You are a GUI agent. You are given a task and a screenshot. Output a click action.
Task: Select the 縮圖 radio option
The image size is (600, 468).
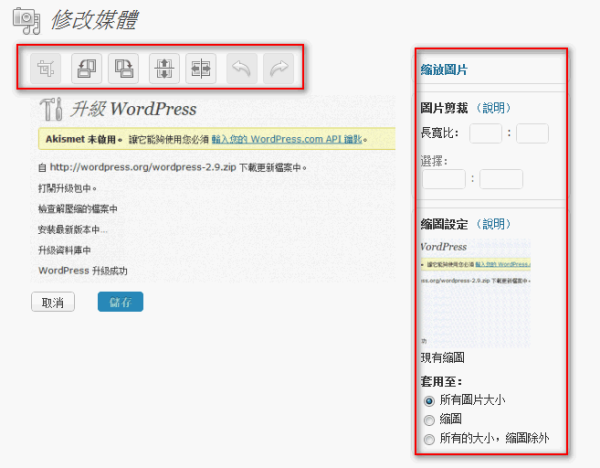[x=429, y=420]
